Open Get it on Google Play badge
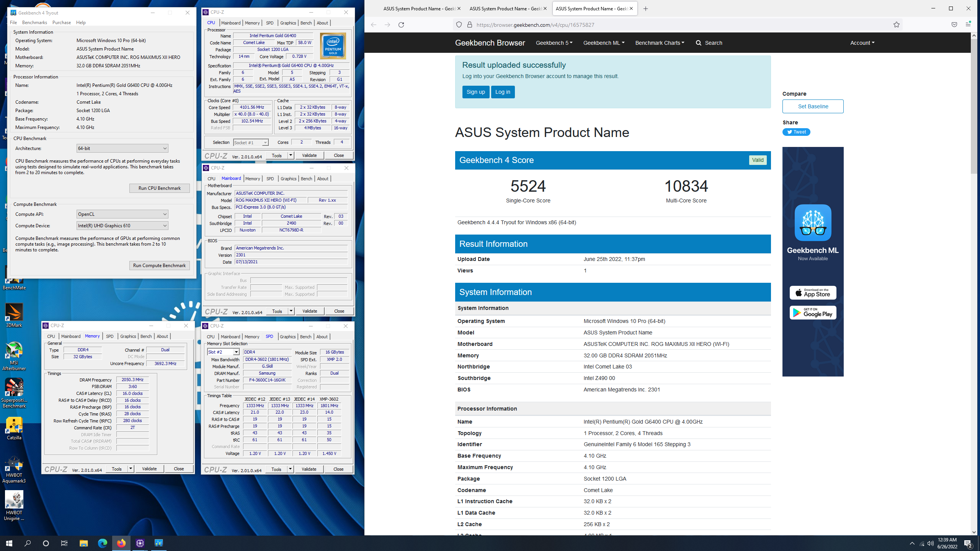 (813, 313)
